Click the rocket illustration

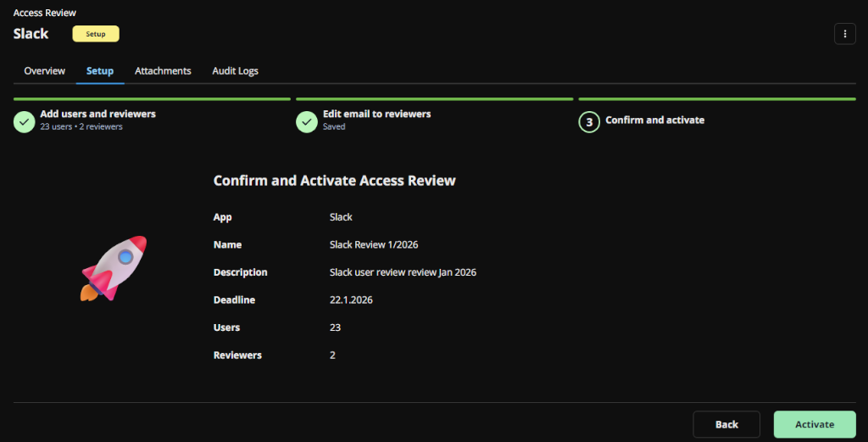coord(114,269)
